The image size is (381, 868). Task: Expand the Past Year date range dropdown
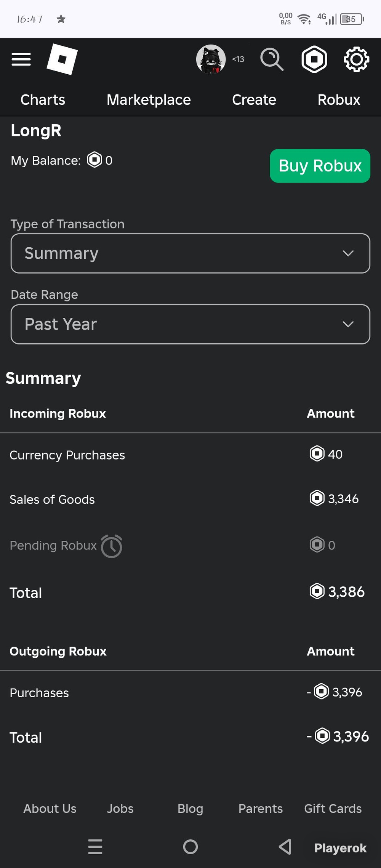pyautogui.click(x=190, y=324)
